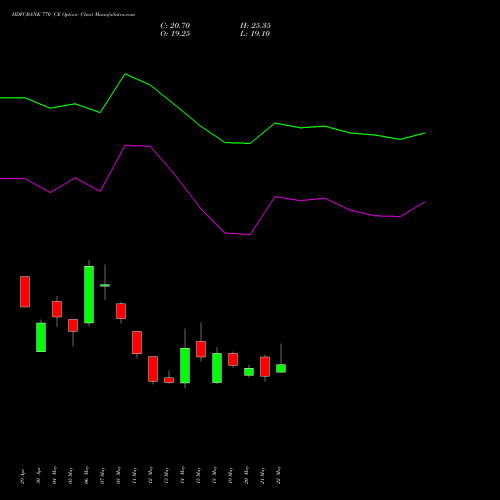Click the 13 May date axis label
The width and height of the screenshot is (500, 500).
(x=166, y=475)
